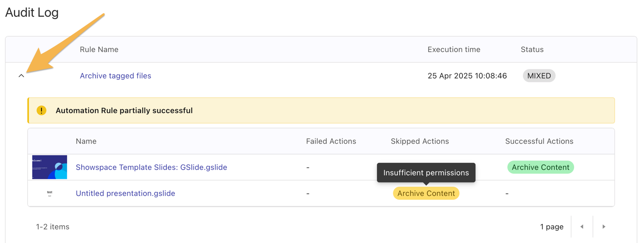The height and width of the screenshot is (243, 644).
Task: Click the Name column header in inner table
Action: (x=86, y=141)
